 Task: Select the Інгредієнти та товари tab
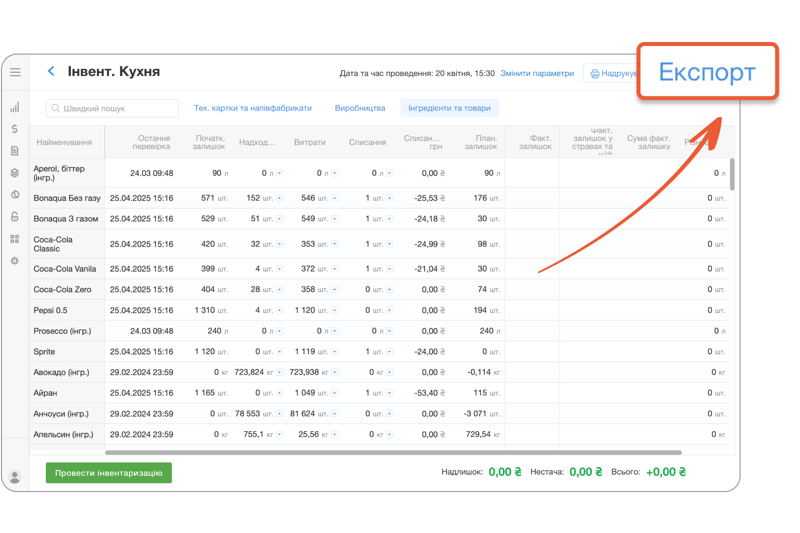click(x=449, y=108)
